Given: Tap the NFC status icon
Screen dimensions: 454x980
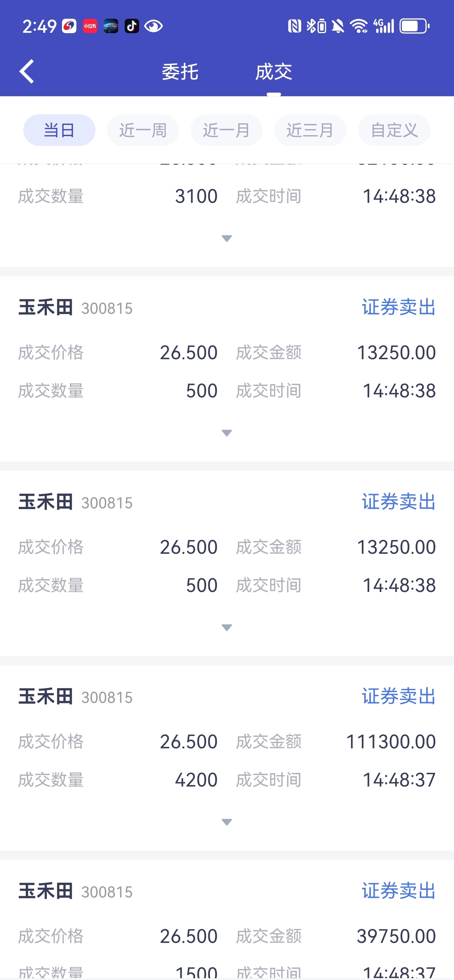Looking at the screenshot, I should click(x=294, y=26).
